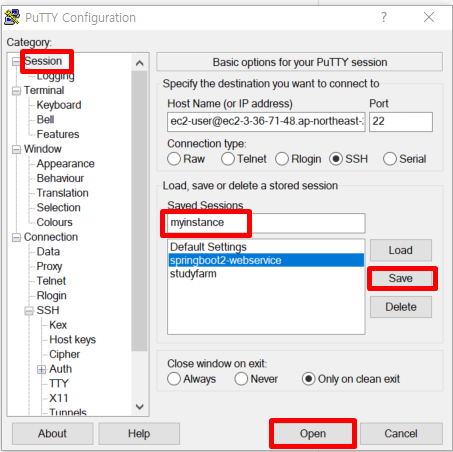Collapse the Session tree node
Image resolution: width=453 pixels, height=452 pixels.
click(16, 62)
